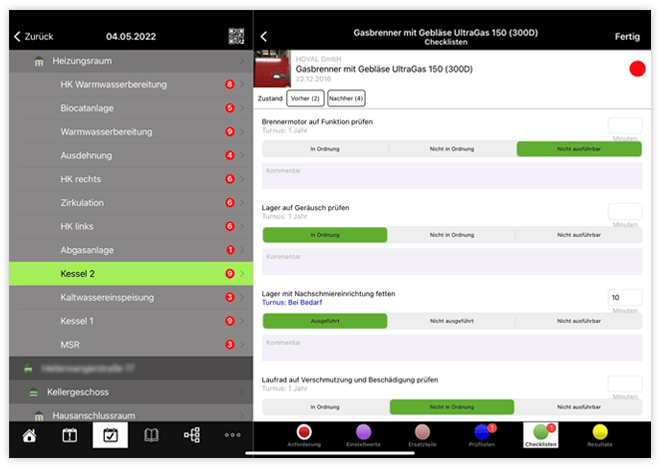Collapse the Heizungsraum row via its chevron
The image size is (662, 468).
[x=242, y=61]
